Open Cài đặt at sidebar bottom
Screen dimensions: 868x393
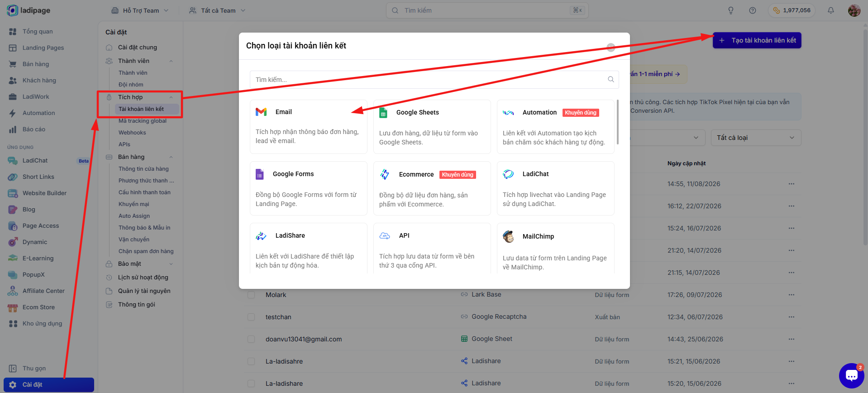pyautogui.click(x=49, y=384)
